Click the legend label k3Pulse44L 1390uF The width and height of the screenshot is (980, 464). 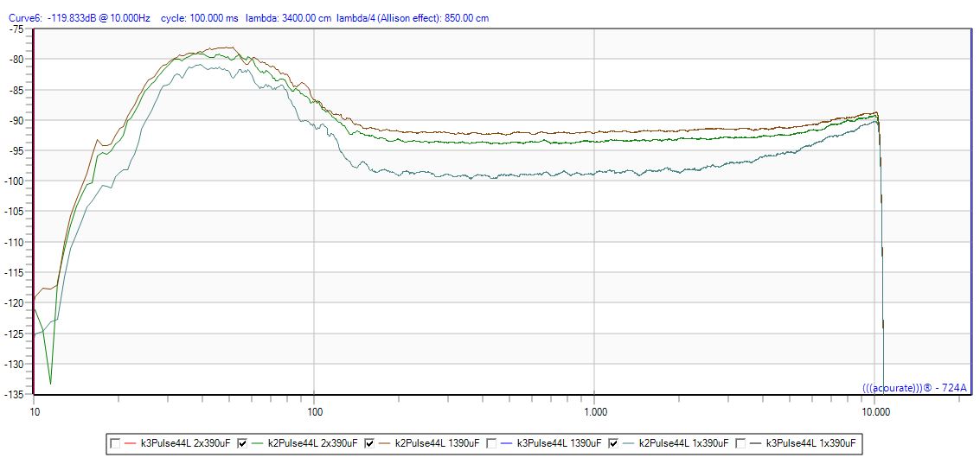tap(558, 443)
